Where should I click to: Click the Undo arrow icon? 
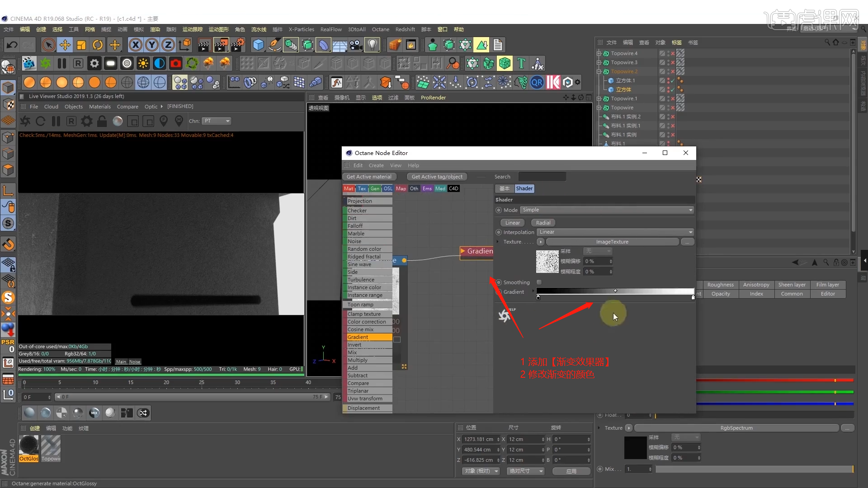tap(12, 45)
